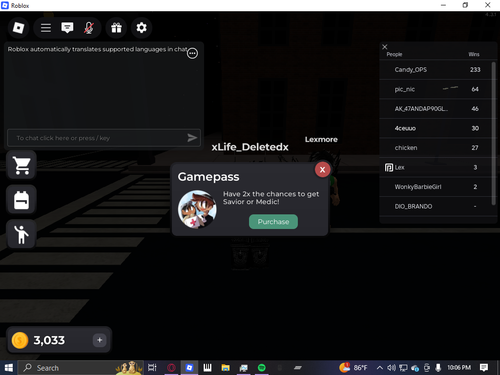Click the Gamepass thumbnail image
This screenshot has width=500, height=375.
[x=197, y=209]
